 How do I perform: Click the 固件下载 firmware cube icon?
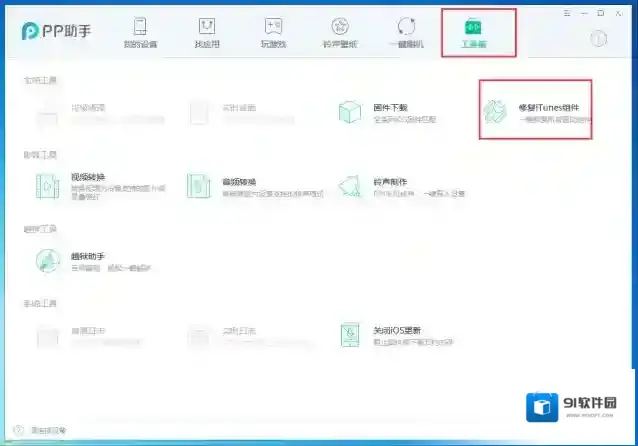[x=348, y=111]
